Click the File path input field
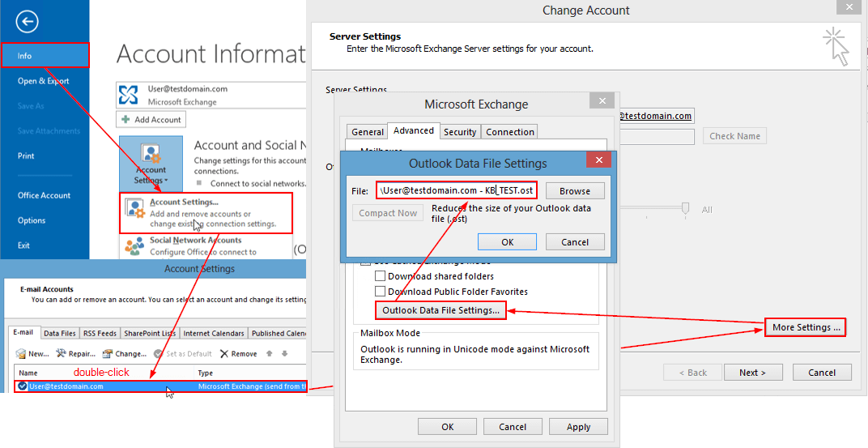Screen dimensions: 868x448 click(x=457, y=190)
